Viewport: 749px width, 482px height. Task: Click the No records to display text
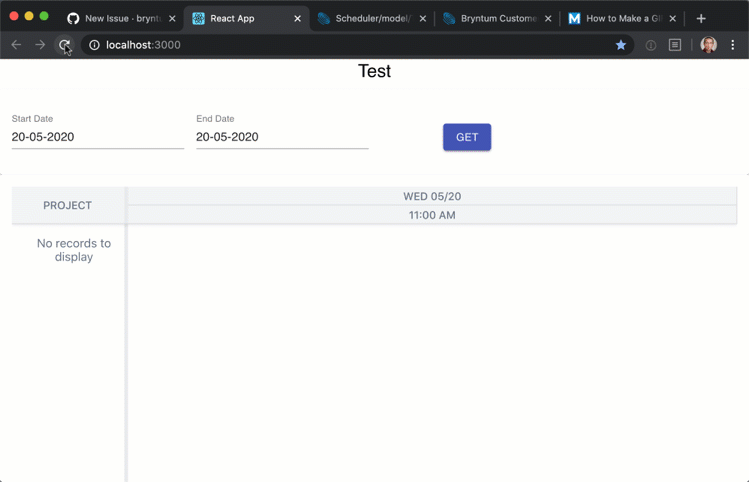(74, 250)
